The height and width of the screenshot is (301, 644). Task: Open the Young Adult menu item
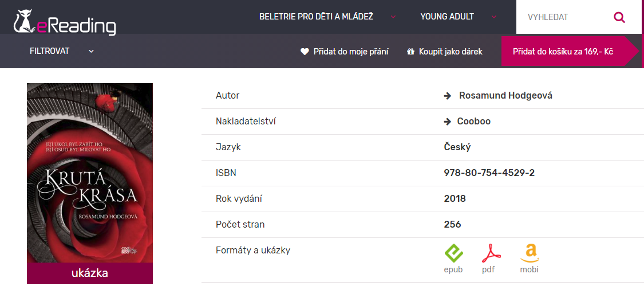(447, 17)
